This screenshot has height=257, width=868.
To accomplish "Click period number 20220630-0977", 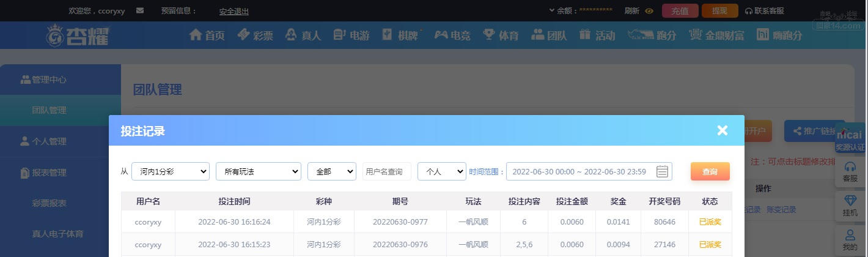I will point(400,222).
